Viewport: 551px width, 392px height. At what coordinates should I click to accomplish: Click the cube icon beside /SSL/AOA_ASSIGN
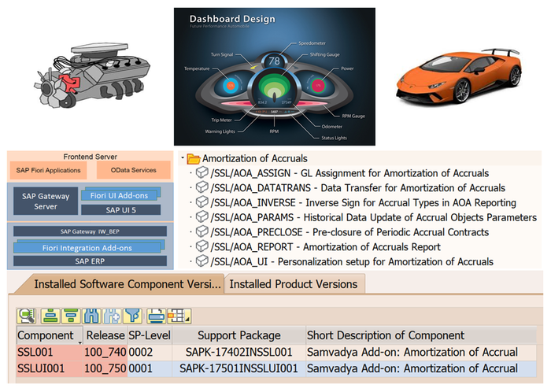click(202, 172)
